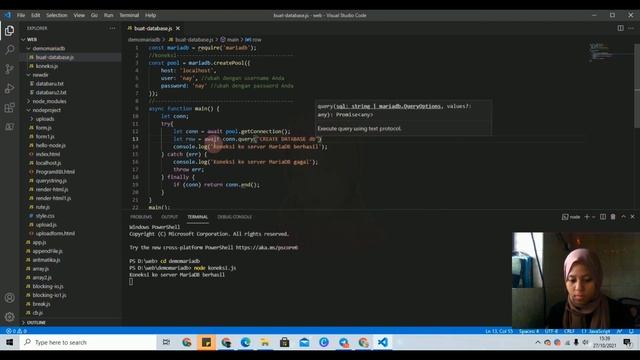Add a new terminal with plus icon
This screenshot has width=640, height=360.
(x=587, y=217)
